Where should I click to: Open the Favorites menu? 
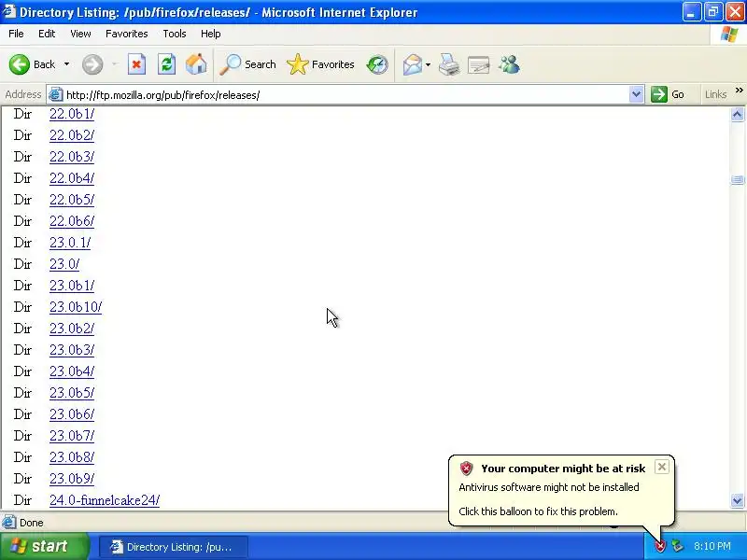(x=127, y=34)
